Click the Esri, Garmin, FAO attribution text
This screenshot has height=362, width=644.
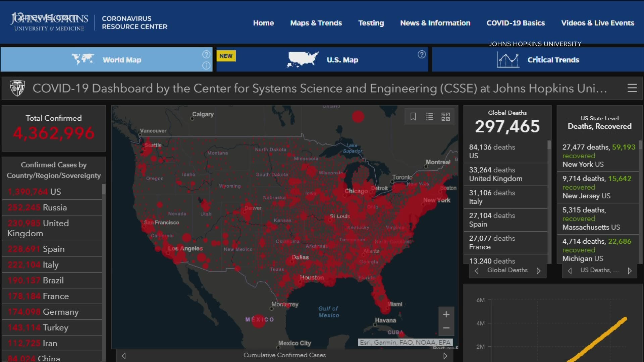[405, 342]
